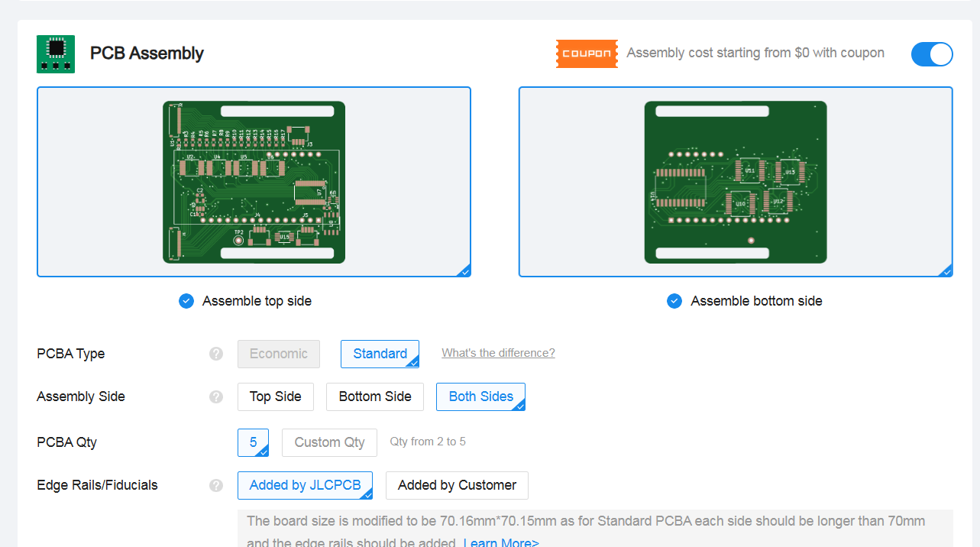The height and width of the screenshot is (547, 980).
Task: Set assembly side to Bottom Side
Action: tap(375, 396)
